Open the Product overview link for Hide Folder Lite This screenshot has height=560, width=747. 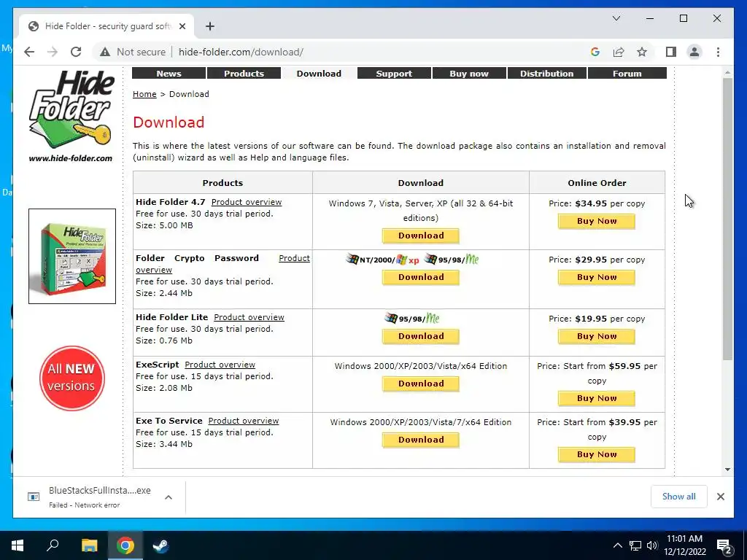pyautogui.click(x=249, y=317)
